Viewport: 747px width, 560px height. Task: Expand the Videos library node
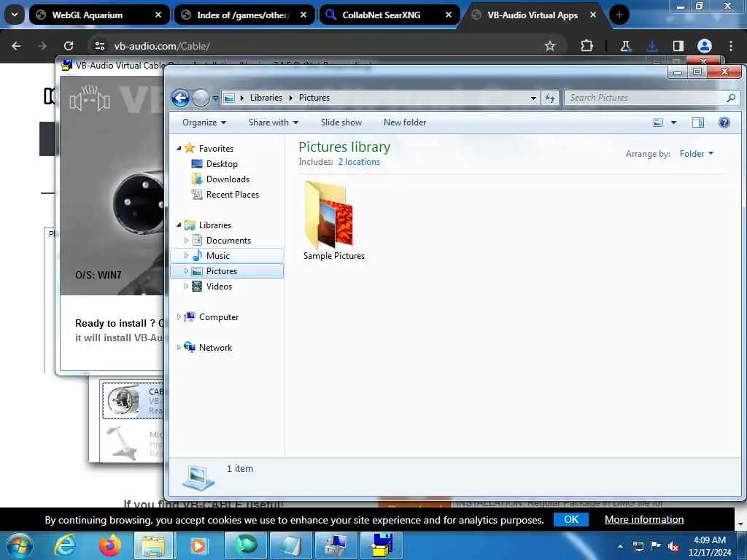coord(186,286)
